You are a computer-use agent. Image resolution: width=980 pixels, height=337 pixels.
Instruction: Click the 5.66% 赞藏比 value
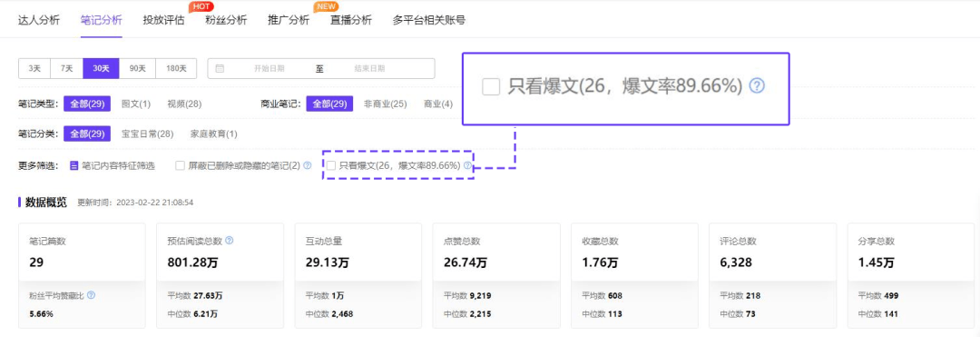41,314
